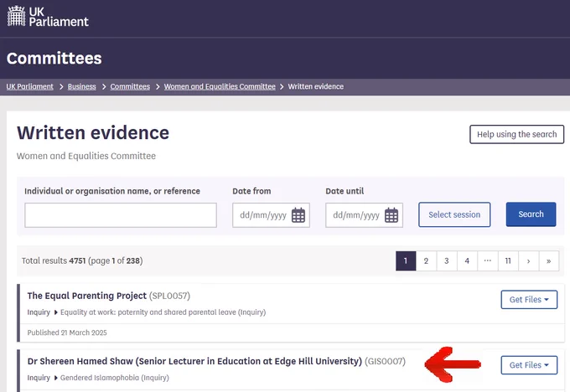
Task: Click the blue Search button
Action: click(531, 214)
